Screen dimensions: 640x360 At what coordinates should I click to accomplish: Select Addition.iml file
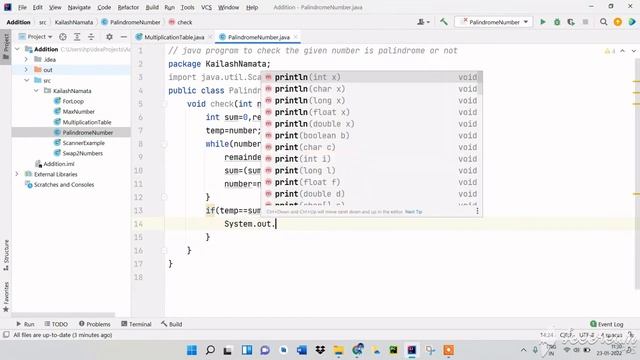[x=59, y=164]
